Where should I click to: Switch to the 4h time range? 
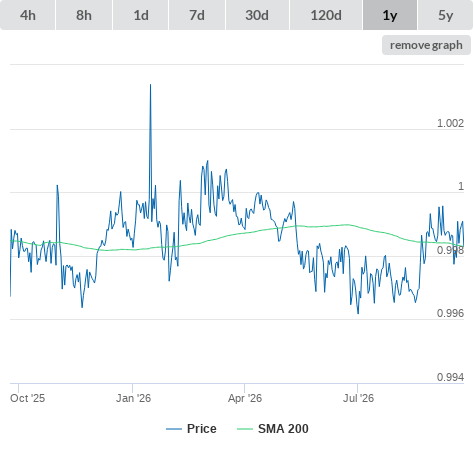pos(28,15)
